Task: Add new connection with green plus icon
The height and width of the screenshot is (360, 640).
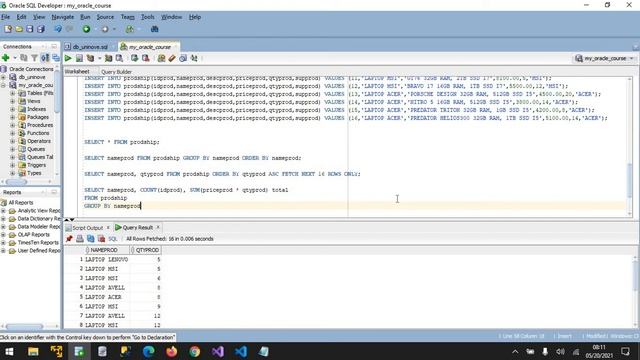Action: [6, 58]
